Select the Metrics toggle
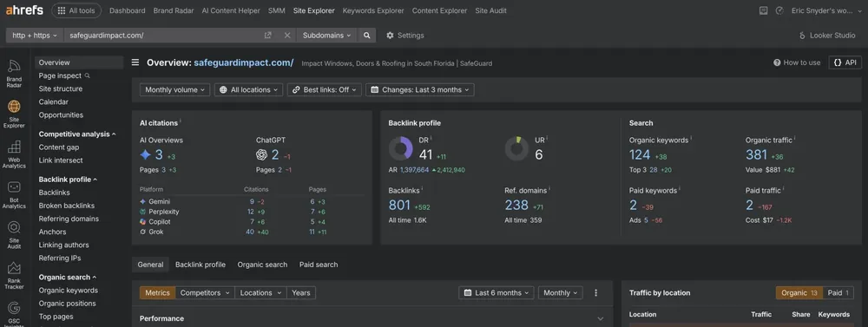The width and height of the screenshot is (868, 327). coord(157,292)
